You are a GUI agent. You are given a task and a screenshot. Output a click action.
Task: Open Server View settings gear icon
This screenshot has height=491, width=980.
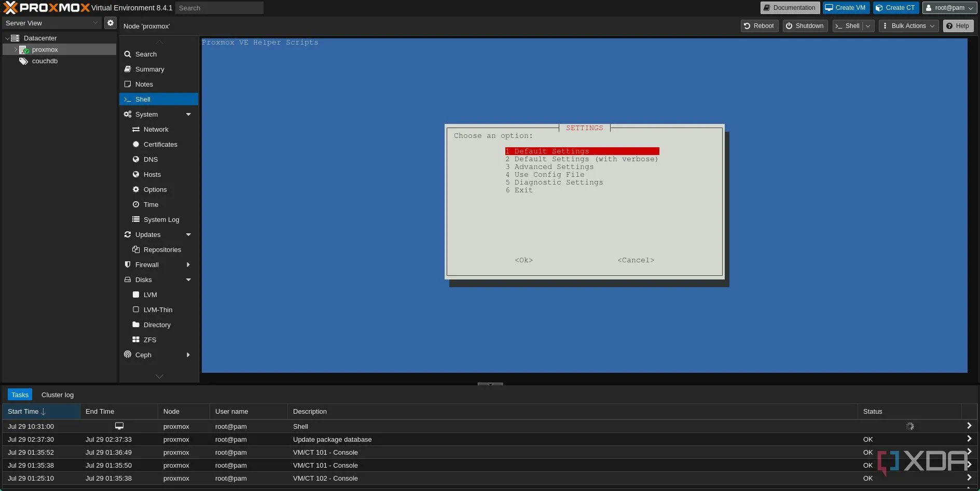(110, 23)
